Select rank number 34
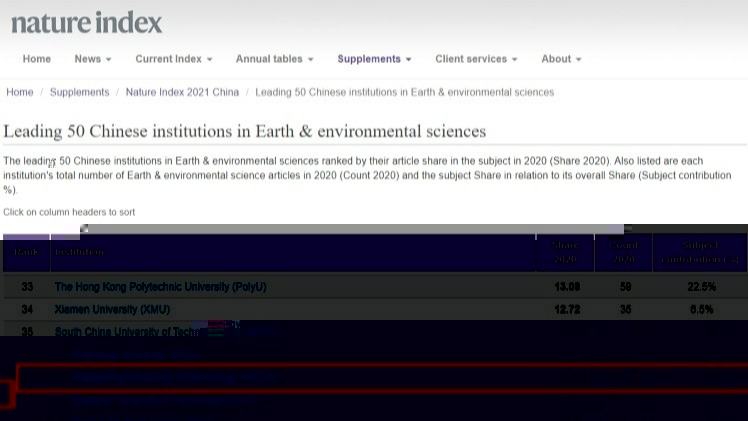Screen dimensions: 748x421 [x=27, y=309]
